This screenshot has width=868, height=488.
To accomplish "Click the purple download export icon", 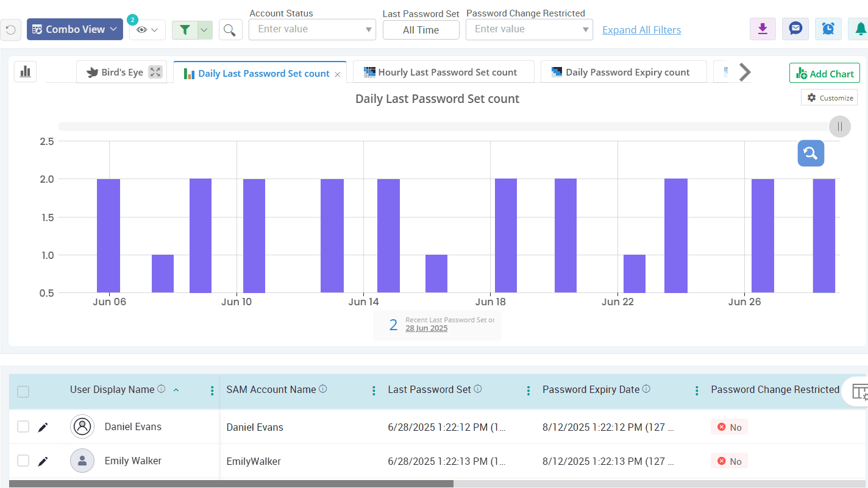I will (x=762, y=29).
